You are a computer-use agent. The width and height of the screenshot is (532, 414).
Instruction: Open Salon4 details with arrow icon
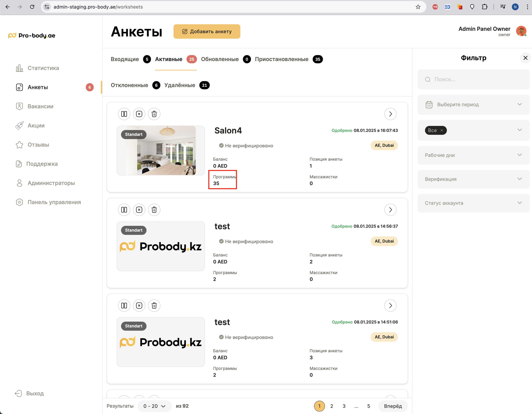(x=390, y=114)
